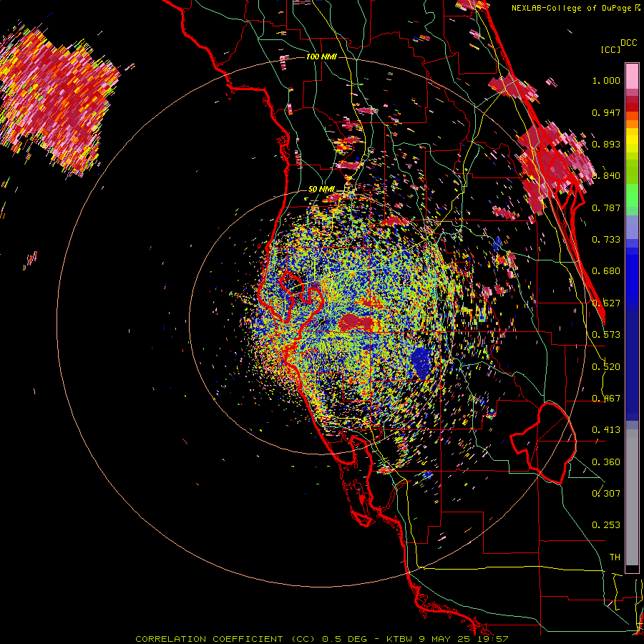Image resolution: width=644 pixels, height=644 pixels.
Task: Select the 0.360 legend value
Action: (606, 462)
